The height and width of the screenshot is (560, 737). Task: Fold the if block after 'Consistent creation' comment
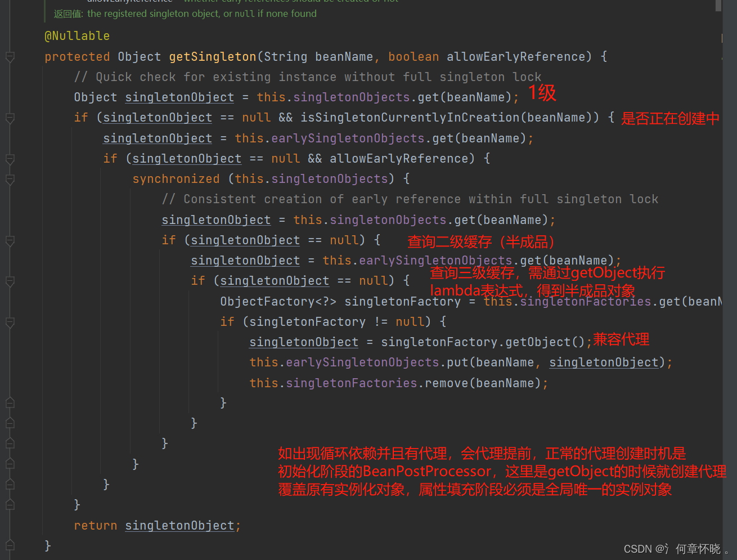[x=10, y=241]
